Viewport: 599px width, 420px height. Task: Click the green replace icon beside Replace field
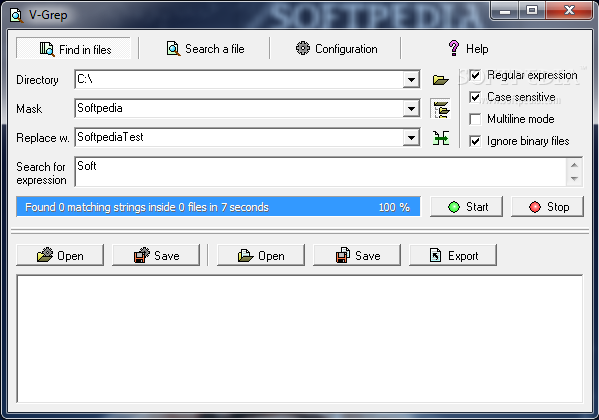441,138
